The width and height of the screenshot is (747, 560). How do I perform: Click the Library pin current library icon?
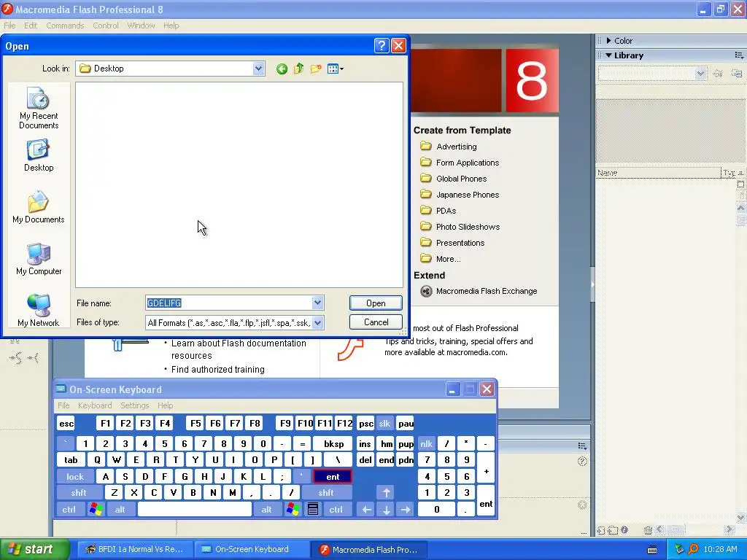[718, 74]
